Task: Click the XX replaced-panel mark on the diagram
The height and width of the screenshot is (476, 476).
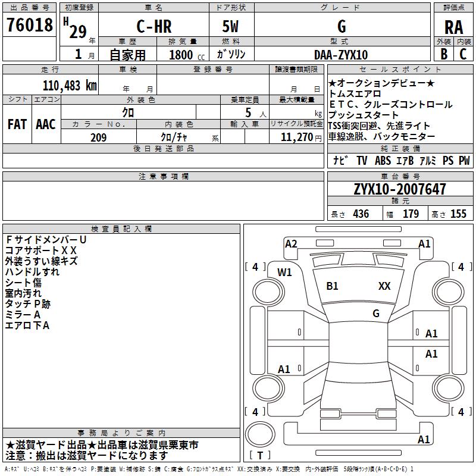Action: [384, 286]
